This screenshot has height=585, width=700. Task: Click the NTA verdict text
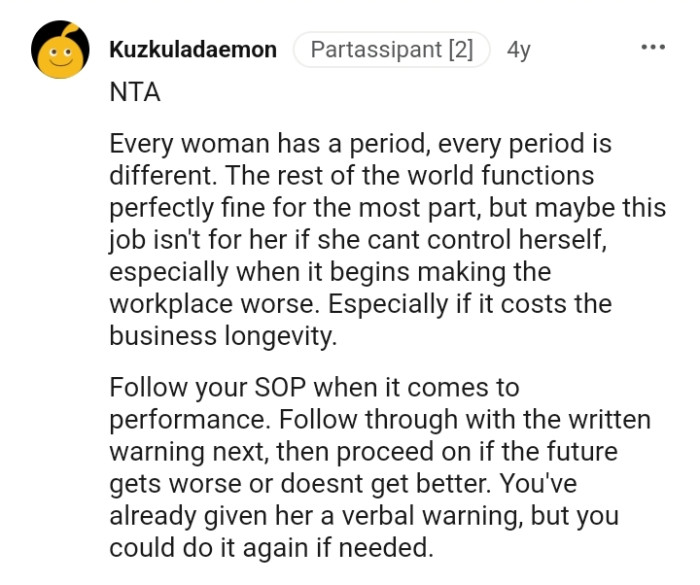[x=135, y=93]
